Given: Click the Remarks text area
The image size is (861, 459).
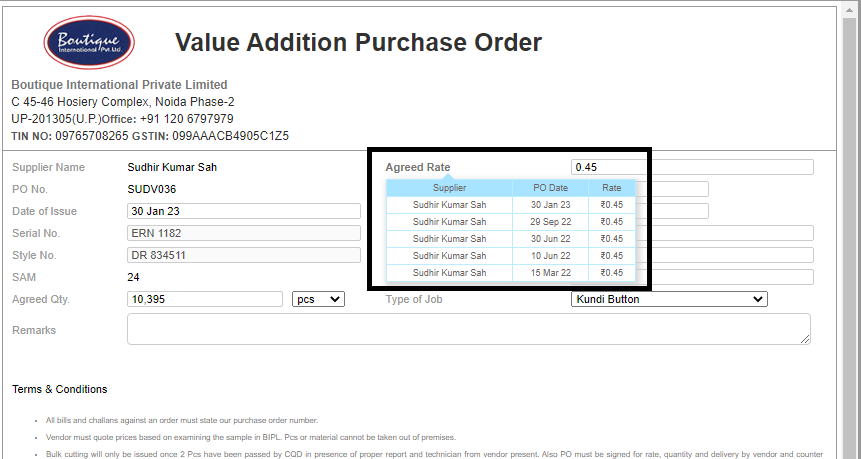Looking at the screenshot, I should click(x=469, y=329).
